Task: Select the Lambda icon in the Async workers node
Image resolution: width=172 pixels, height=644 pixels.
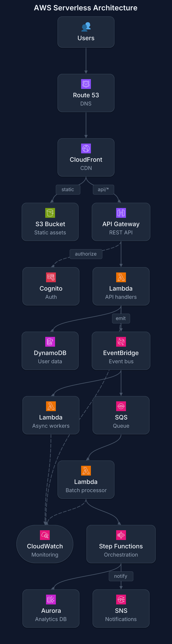Action: [51, 406]
